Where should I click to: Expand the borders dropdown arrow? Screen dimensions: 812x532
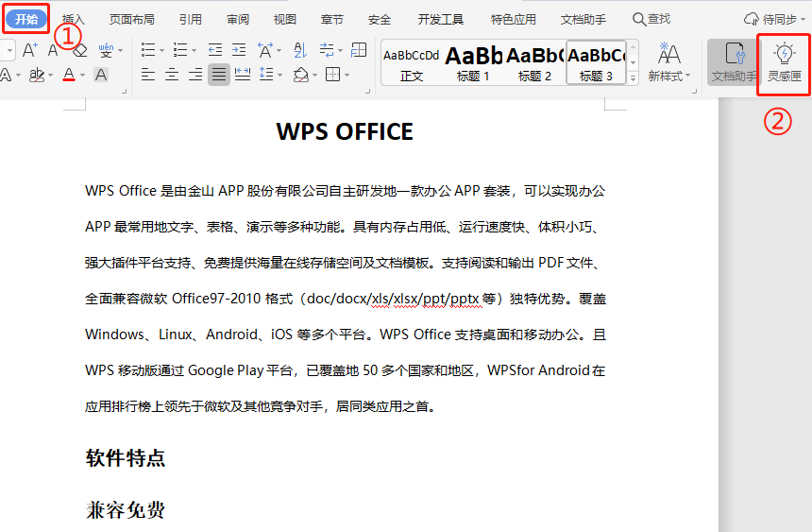[x=347, y=76]
